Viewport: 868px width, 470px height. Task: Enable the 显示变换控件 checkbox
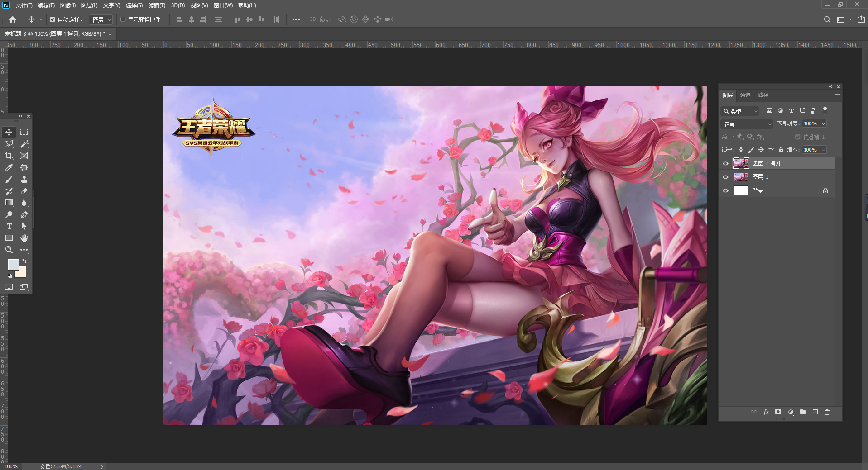pos(123,19)
